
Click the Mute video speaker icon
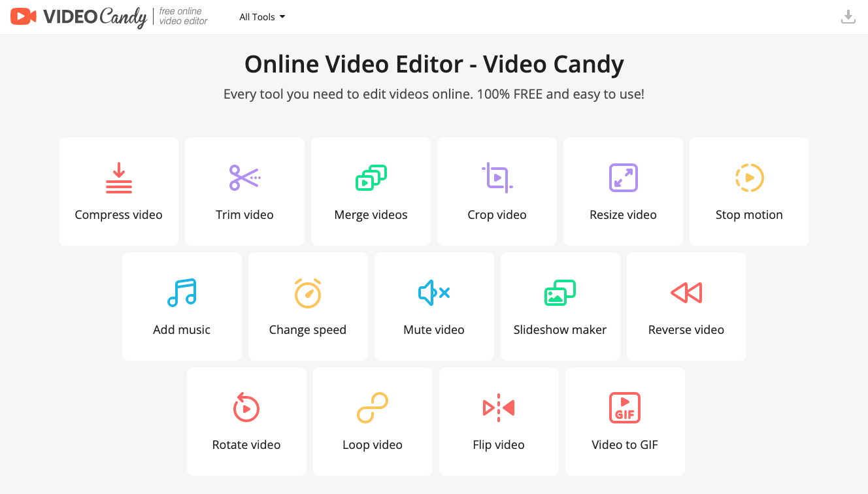click(x=434, y=293)
